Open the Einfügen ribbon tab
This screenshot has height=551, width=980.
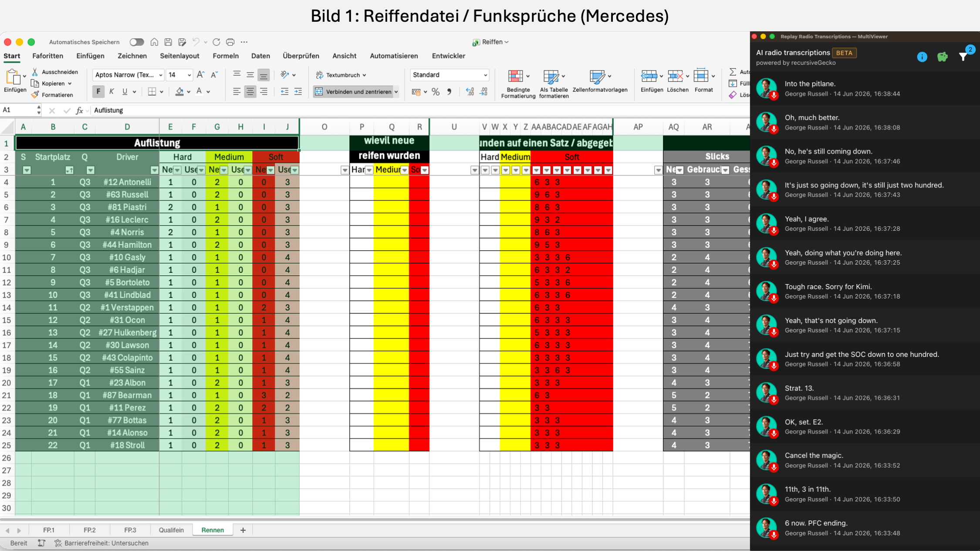90,56
